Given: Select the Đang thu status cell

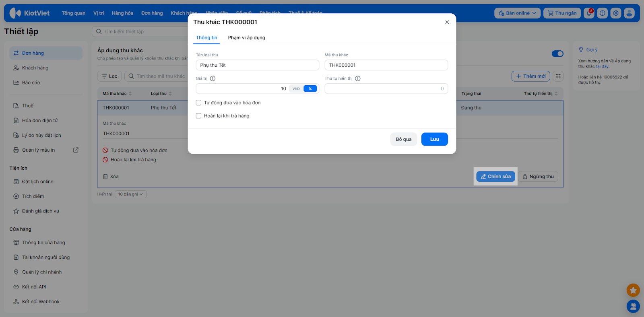Looking at the screenshot, I should tap(471, 108).
